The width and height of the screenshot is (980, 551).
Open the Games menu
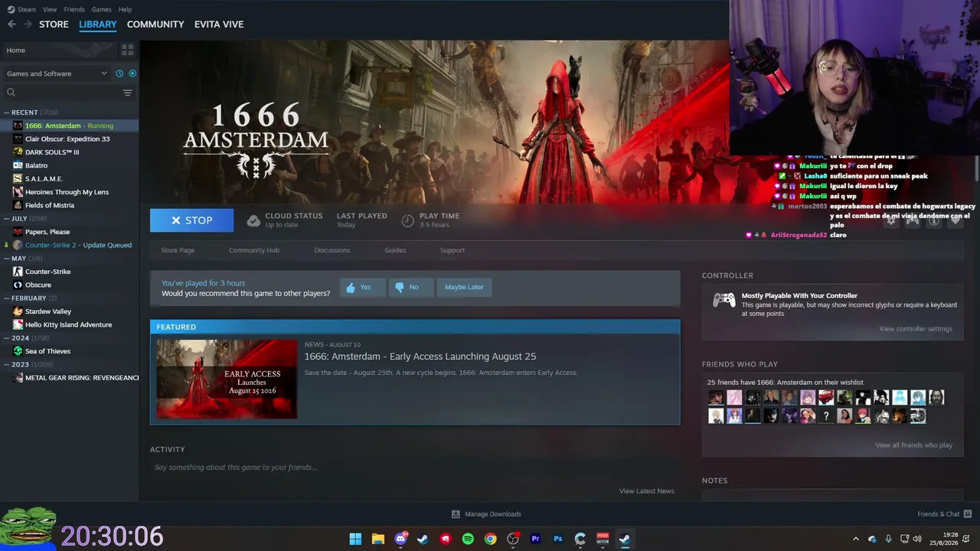[101, 9]
